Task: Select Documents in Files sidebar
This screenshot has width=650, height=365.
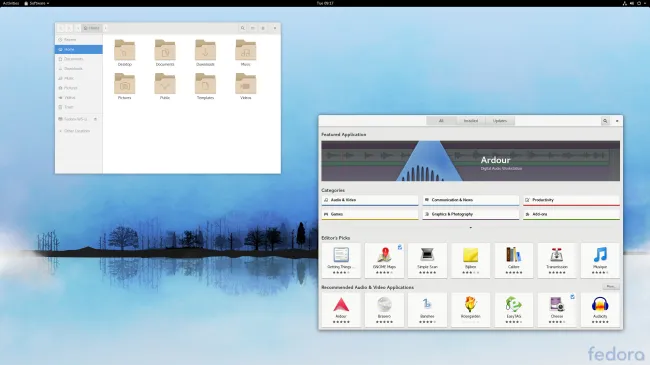Action: pos(79,59)
